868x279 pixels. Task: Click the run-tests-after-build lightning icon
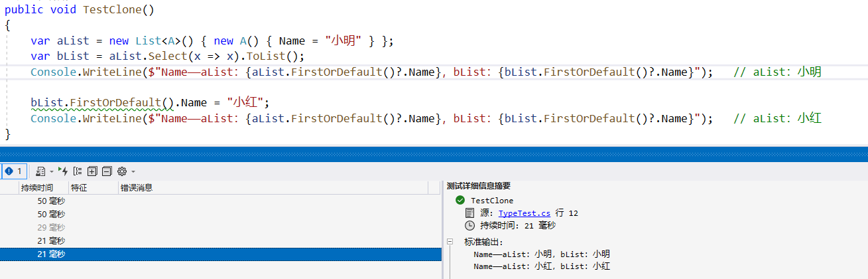pos(63,171)
